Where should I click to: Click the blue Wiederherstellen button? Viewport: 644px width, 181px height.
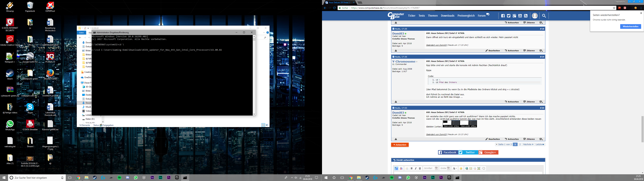[631, 26]
